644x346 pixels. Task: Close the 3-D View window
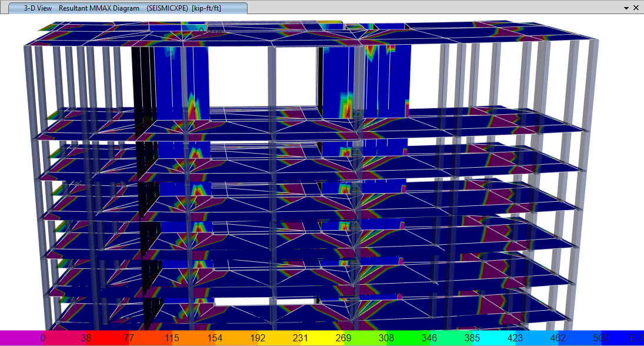636,8
